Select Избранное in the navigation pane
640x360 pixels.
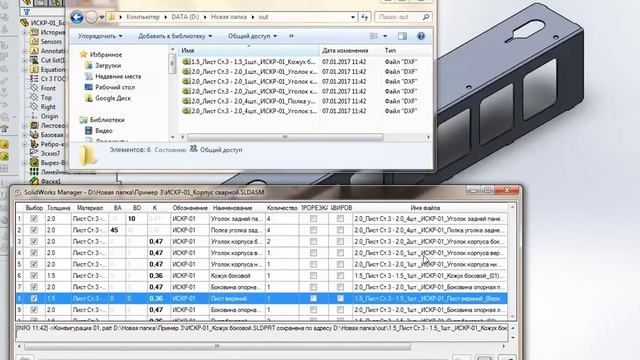click(x=105, y=54)
